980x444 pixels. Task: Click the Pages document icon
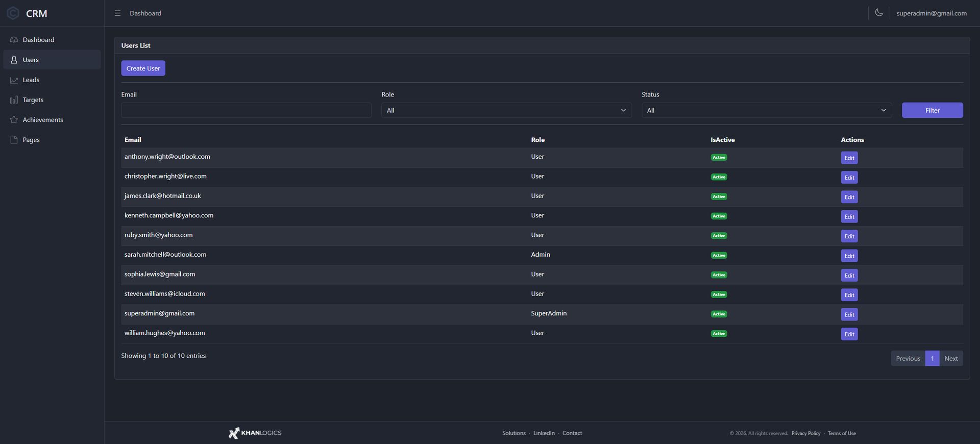coord(14,140)
